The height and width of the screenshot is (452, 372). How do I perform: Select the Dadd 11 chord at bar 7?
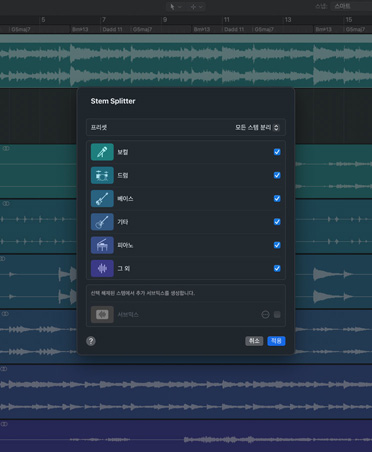pos(112,29)
